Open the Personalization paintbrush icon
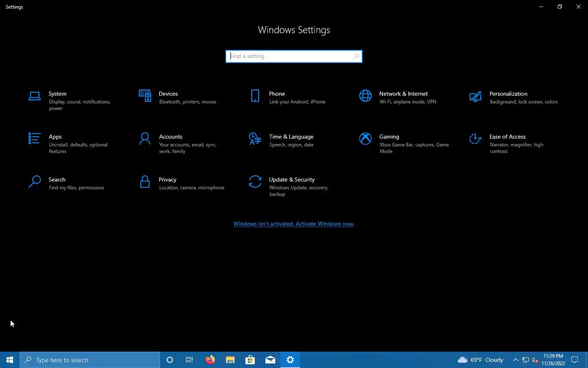Viewport: 588px width, 368px height. click(475, 96)
